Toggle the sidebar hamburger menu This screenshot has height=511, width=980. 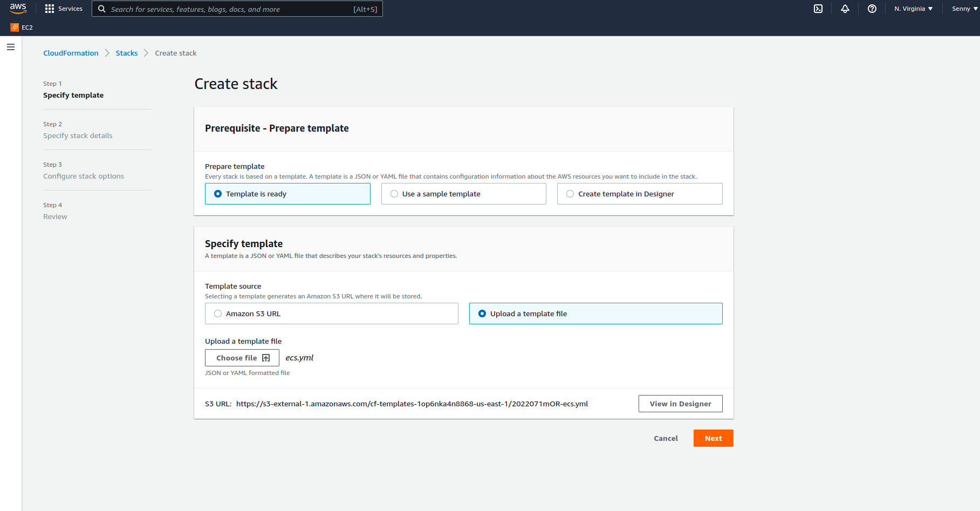10,47
